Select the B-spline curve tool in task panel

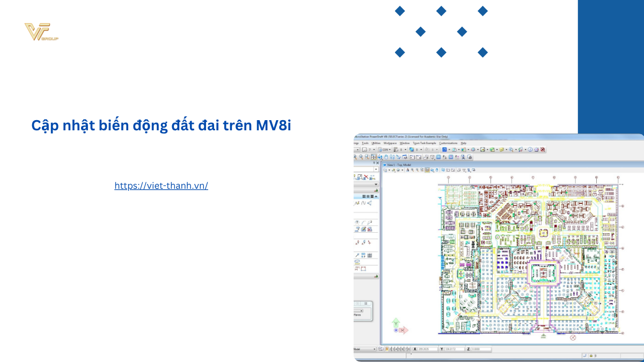[x=363, y=203]
